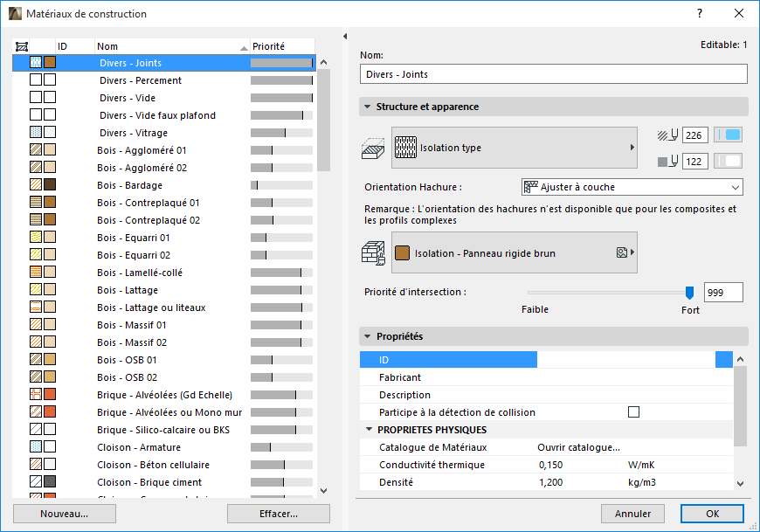Select the Description property row
The width and height of the screenshot is (760, 532).
[546, 394]
